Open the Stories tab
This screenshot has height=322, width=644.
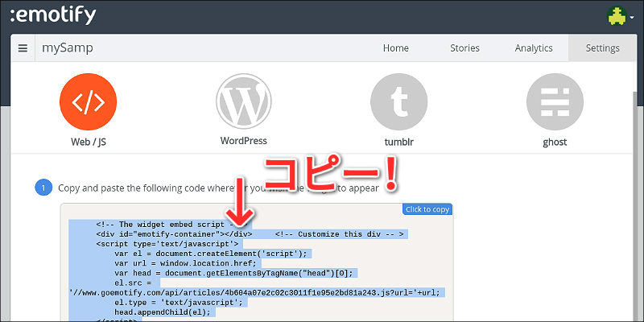click(x=464, y=48)
